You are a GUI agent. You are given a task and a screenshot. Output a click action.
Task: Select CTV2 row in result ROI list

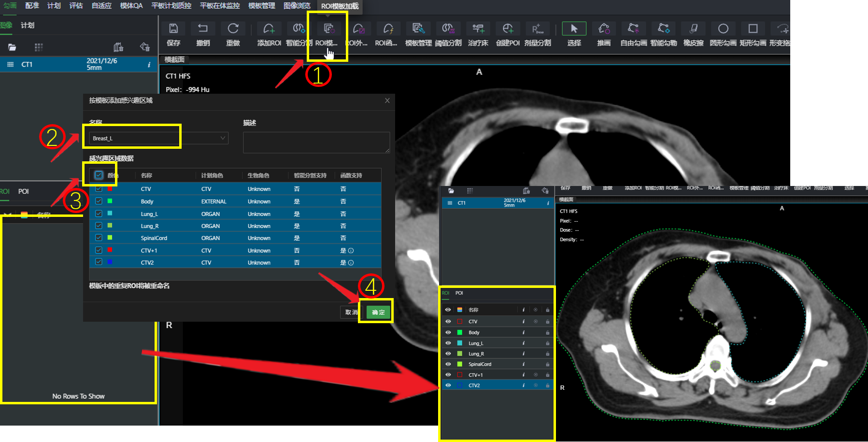pos(498,385)
